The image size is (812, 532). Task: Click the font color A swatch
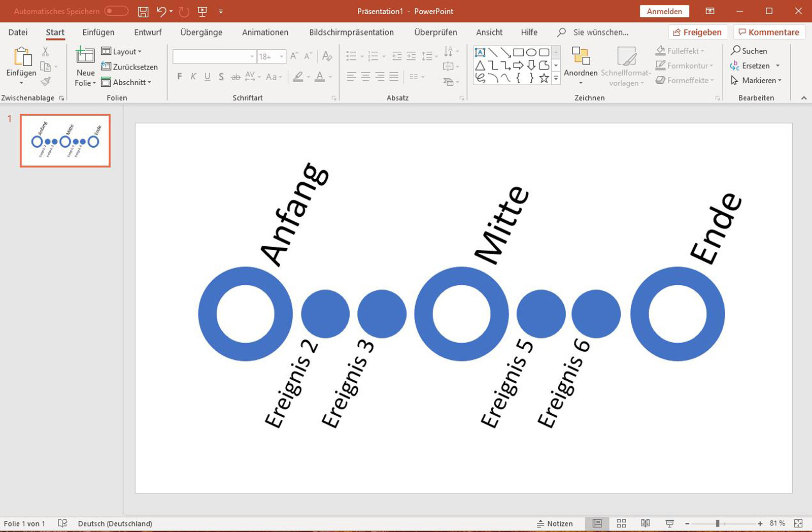pos(319,77)
